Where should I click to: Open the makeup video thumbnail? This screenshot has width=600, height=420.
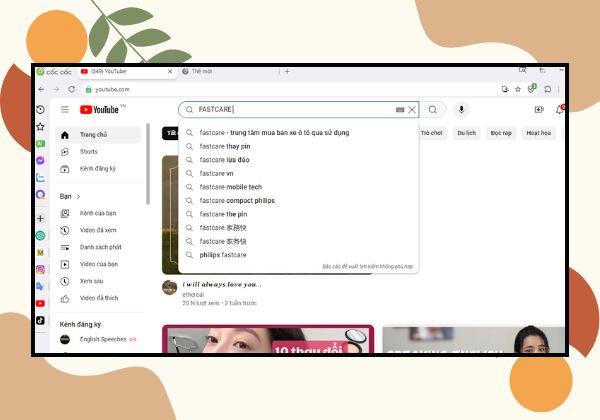268,339
